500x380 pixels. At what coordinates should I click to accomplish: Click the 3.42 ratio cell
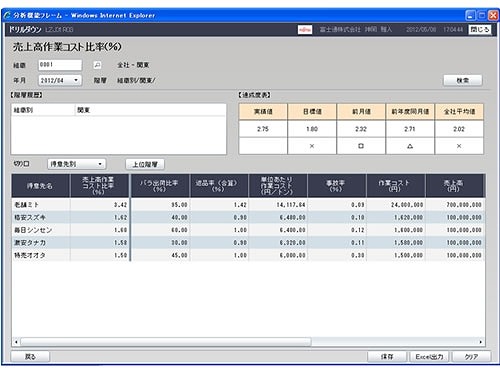point(99,205)
